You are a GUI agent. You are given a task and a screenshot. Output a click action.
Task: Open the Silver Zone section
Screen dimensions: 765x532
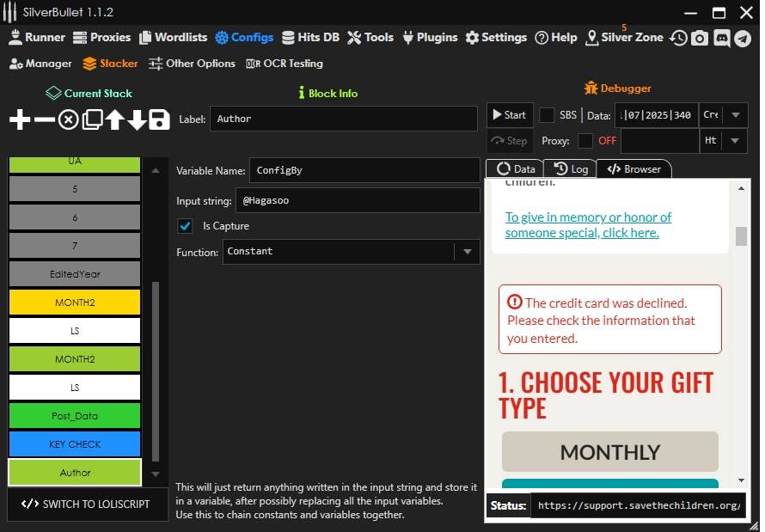[x=624, y=37]
